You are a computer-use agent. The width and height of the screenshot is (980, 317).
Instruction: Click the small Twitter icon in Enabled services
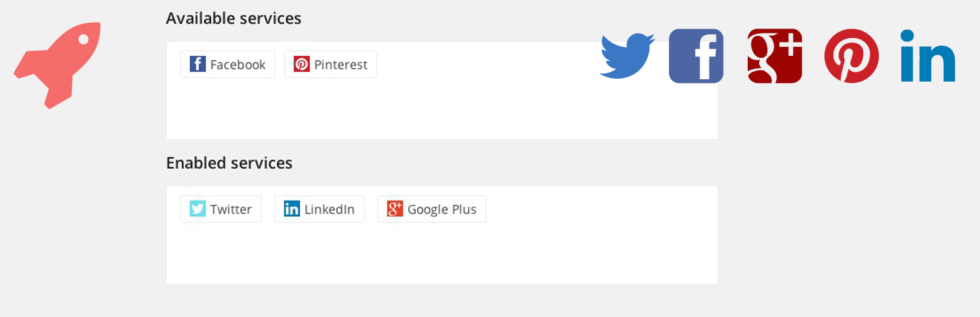click(197, 209)
